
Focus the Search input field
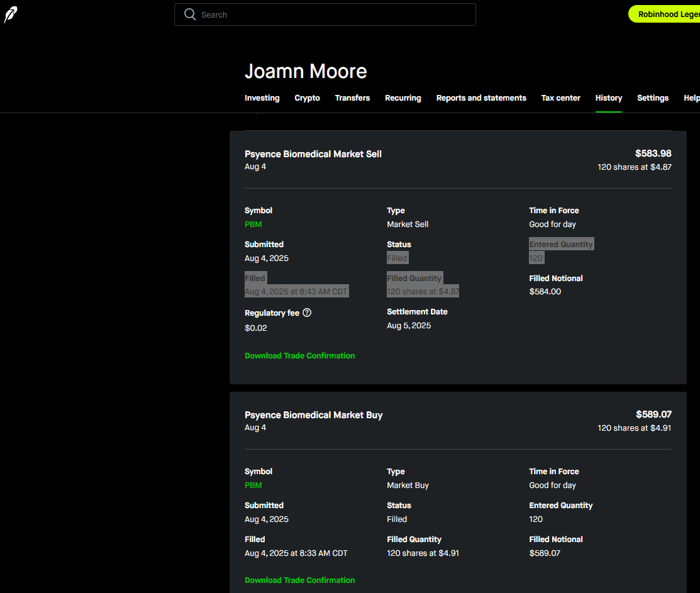333,14
